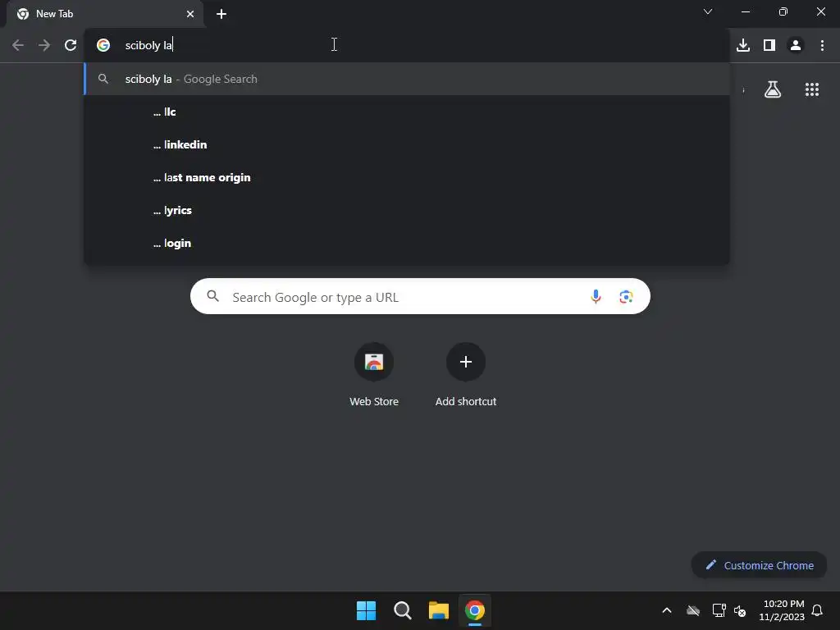Choose the '... linkedin' suggestion
Image resolution: width=840 pixels, height=630 pixels.
point(407,144)
